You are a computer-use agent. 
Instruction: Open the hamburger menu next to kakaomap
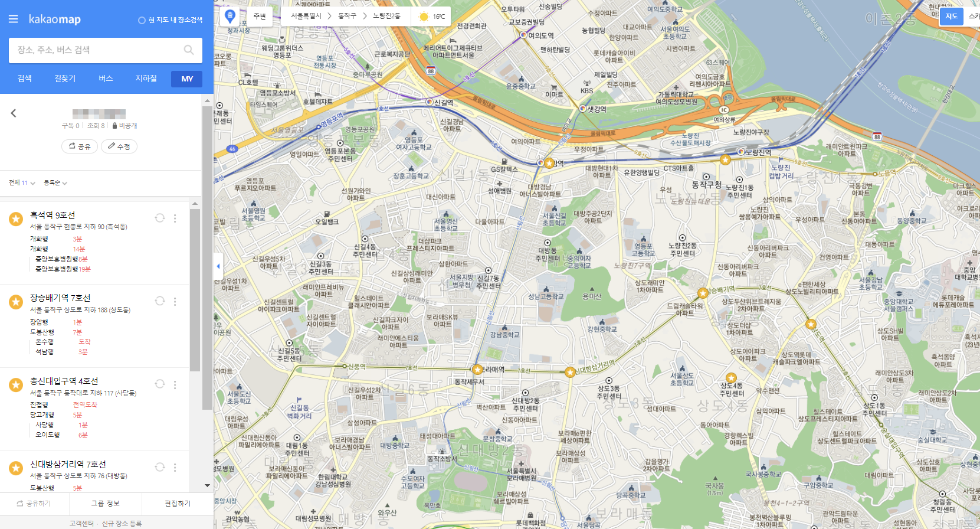click(x=13, y=19)
